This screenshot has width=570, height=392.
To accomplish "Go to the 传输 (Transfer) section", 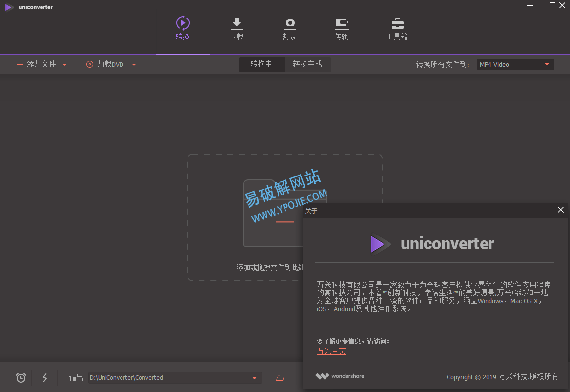I will click(x=342, y=29).
